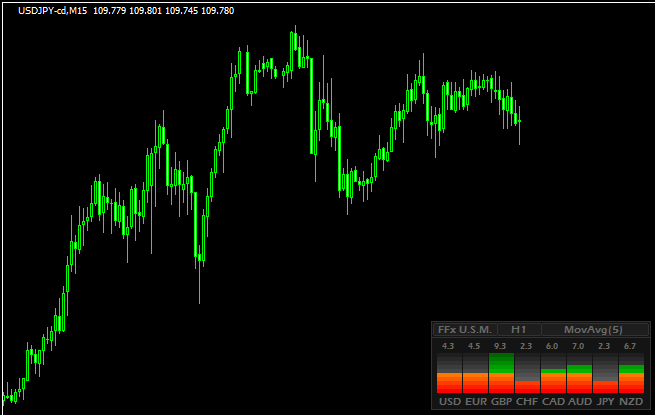
Task: Click the NZD strength bar
Action: [x=631, y=379]
